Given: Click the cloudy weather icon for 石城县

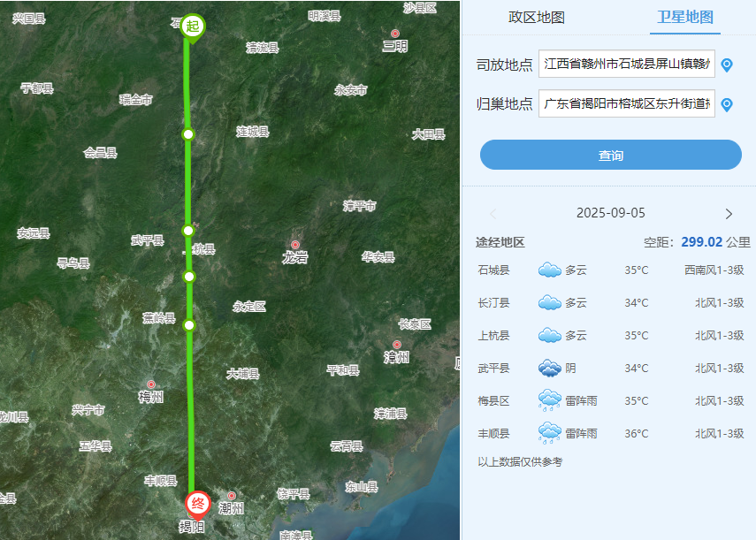Looking at the screenshot, I should (550, 270).
